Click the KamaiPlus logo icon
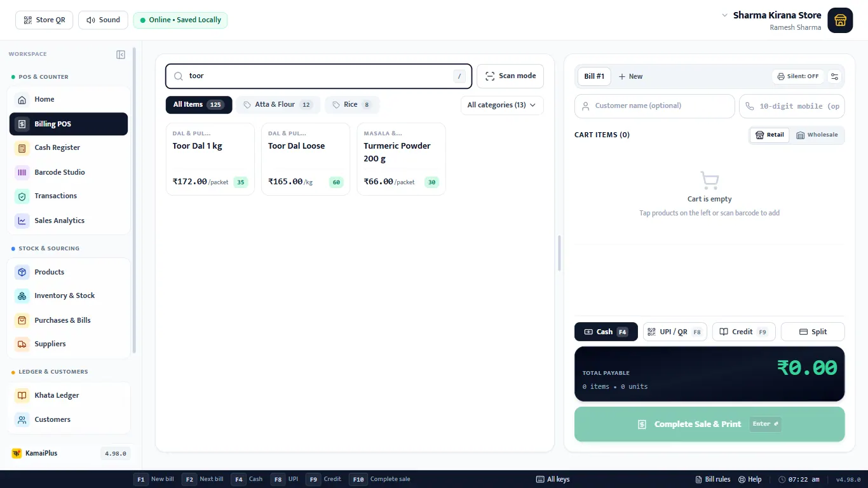 pyautogui.click(x=17, y=453)
